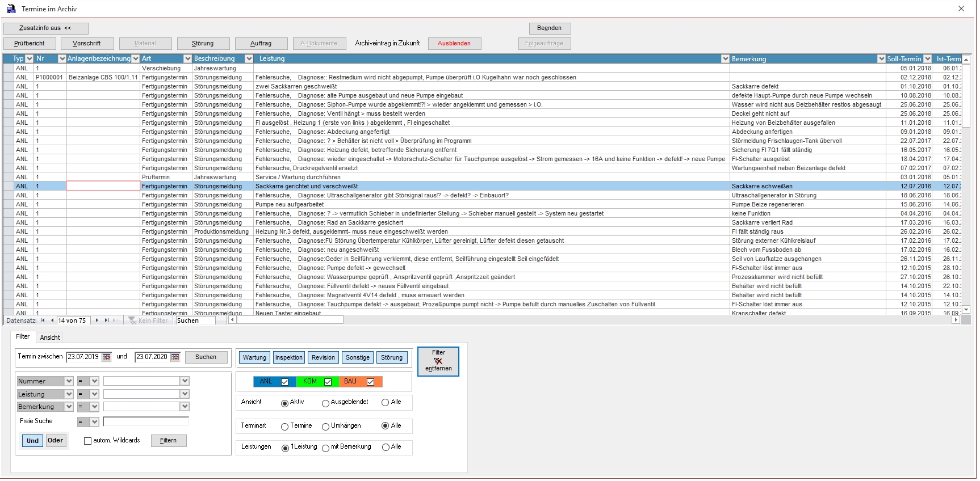The image size is (980, 481).
Task: Click Suchen button beside date range
Action: (206, 357)
